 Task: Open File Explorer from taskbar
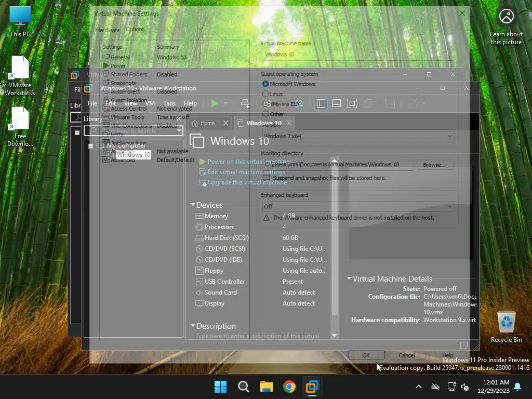(x=267, y=387)
